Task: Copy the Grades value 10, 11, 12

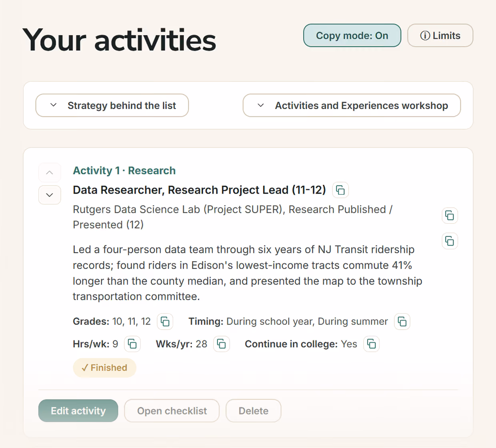Action: click(165, 322)
